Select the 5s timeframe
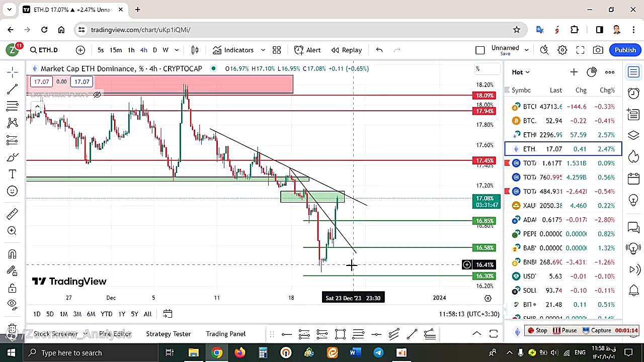The width and height of the screenshot is (644, 362). coord(101,50)
